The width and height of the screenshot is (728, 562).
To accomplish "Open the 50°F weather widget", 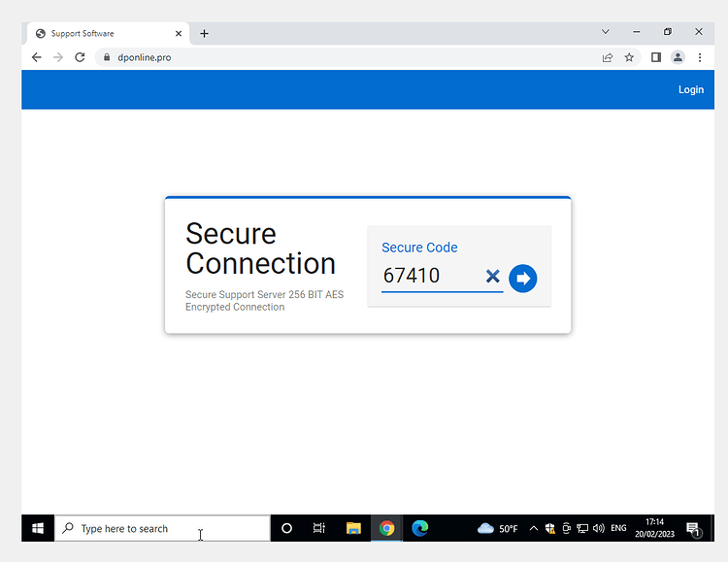I will click(x=497, y=528).
